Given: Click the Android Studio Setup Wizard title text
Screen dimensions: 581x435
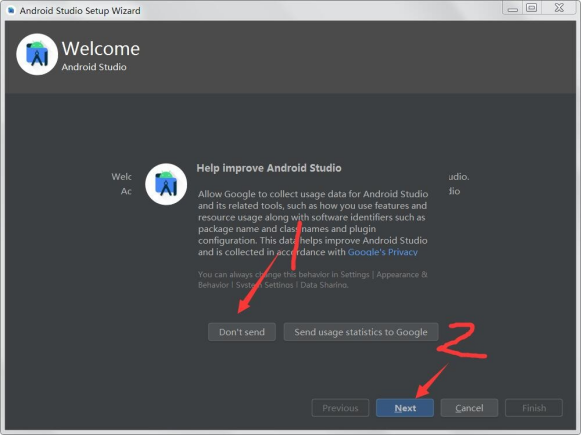Looking at the screenshot, I should click(x=80, y=11).
